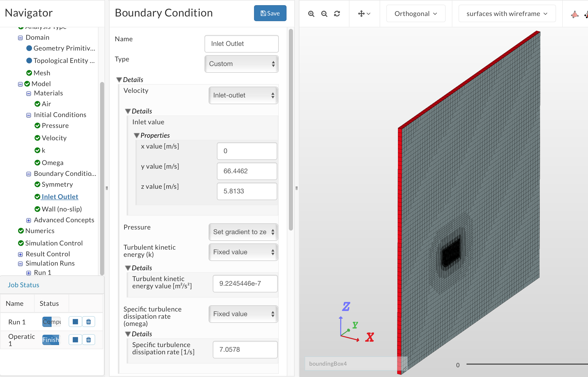This screenshot has height=377, width=588.
Task: Click the zoom in magnifier icon
Action: click(311, 14)
